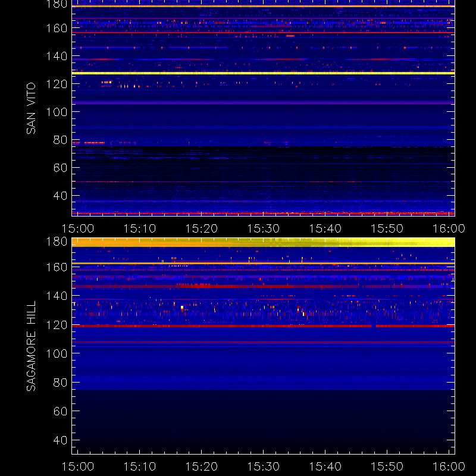Viewport: 476px width, 476px height.
Task: Pick the 80 frequency label on San Vito axis
Action: [x=60, y=140]
